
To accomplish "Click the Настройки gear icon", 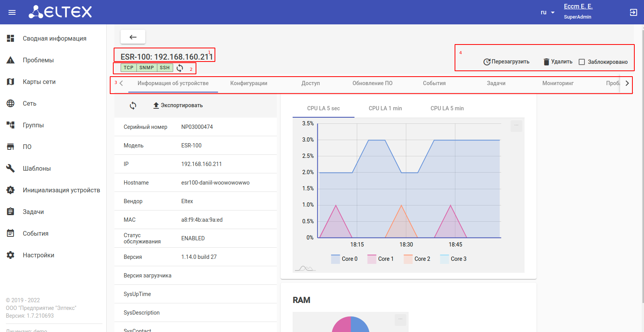I will pos(10,255).
